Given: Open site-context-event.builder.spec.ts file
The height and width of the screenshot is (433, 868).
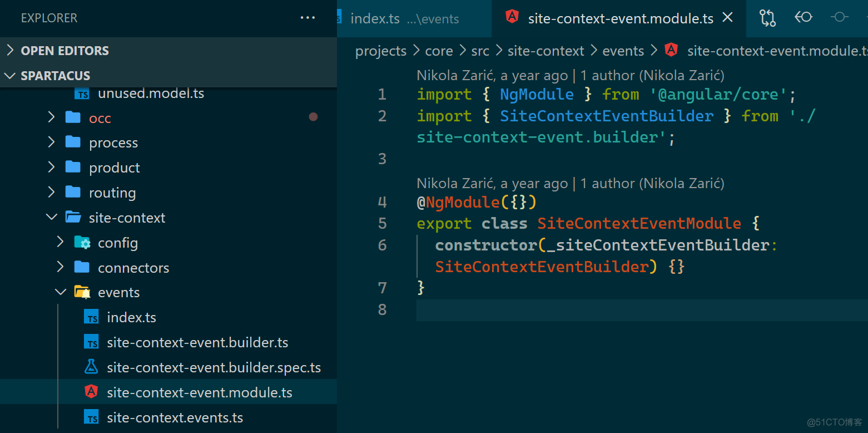Looking at the screenshot, I should [x=214, y=367].
